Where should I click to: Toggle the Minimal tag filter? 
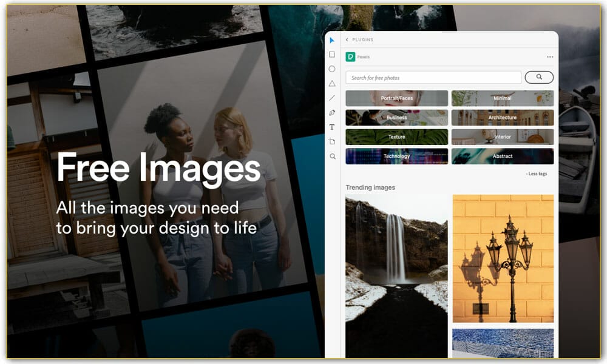(503, 98)
